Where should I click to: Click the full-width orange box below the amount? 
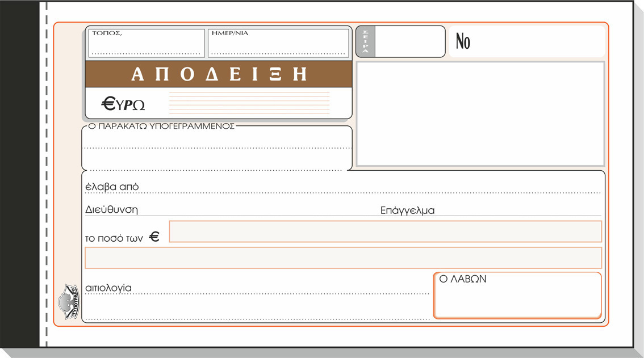click(343, 258)
